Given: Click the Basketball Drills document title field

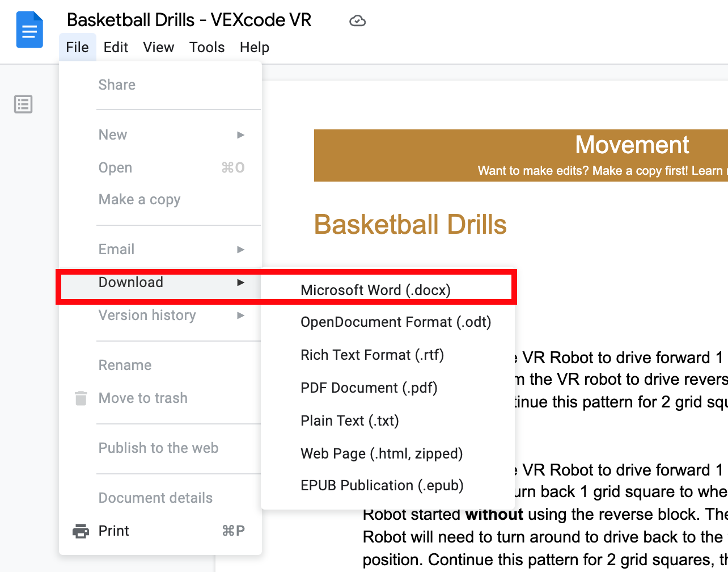Looking at the screenshot, I should [189, 20].
